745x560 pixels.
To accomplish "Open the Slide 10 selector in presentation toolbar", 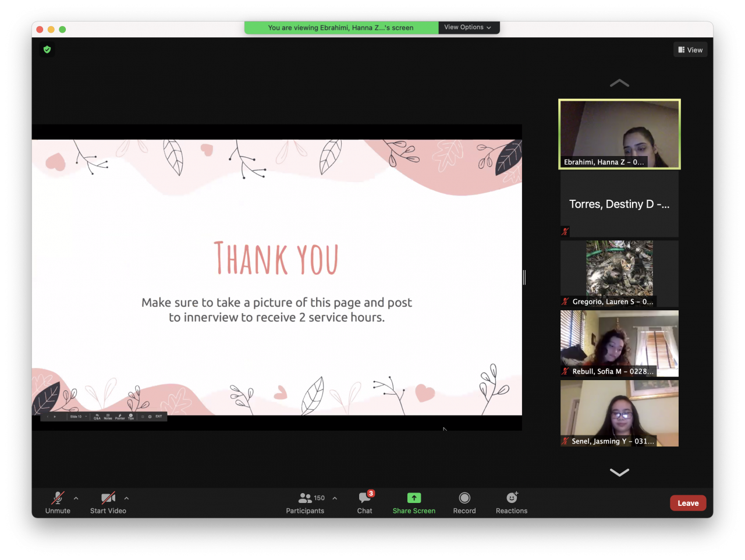I will pos(78,417).
